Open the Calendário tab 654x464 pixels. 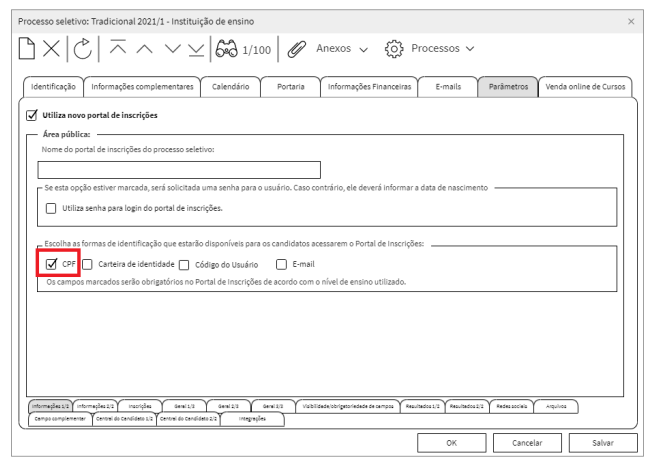pos(231,87)
